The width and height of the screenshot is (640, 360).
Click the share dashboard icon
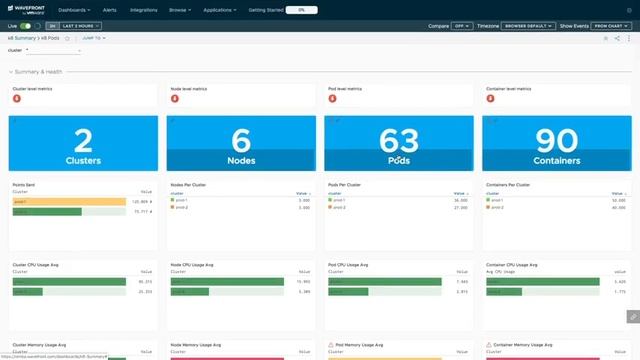point(617,38)
